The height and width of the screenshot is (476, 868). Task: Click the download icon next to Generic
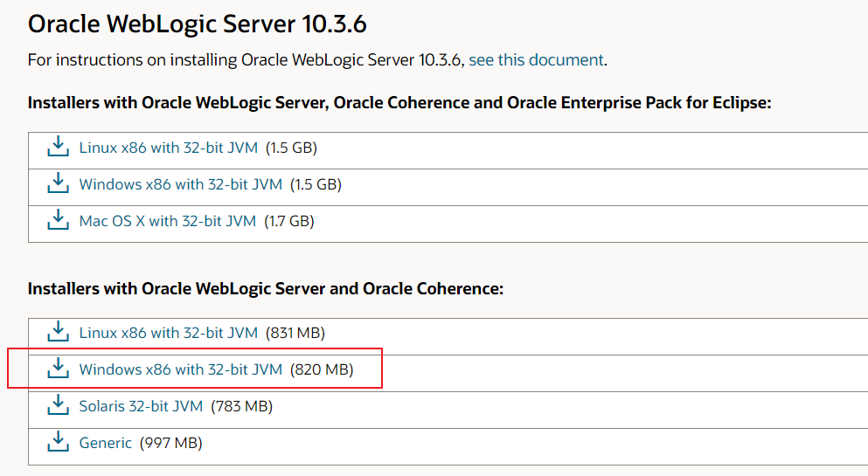(58, 442)
